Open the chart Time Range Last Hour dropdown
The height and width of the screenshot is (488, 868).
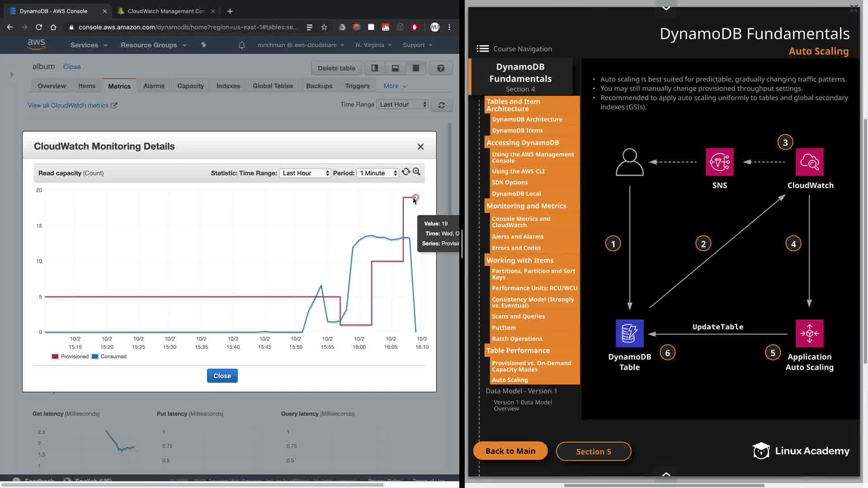(305, 173)
